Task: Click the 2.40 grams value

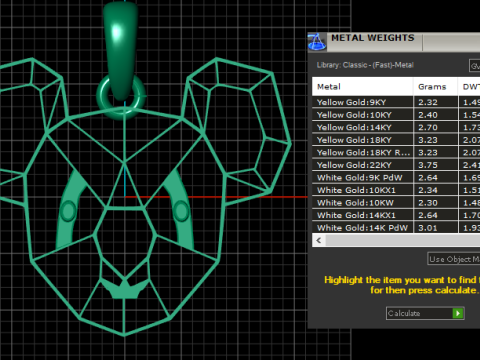Action: 428,115
